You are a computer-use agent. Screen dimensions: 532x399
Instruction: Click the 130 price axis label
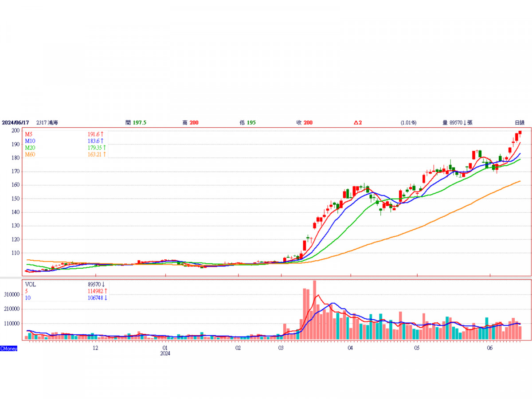click(15, 226)
